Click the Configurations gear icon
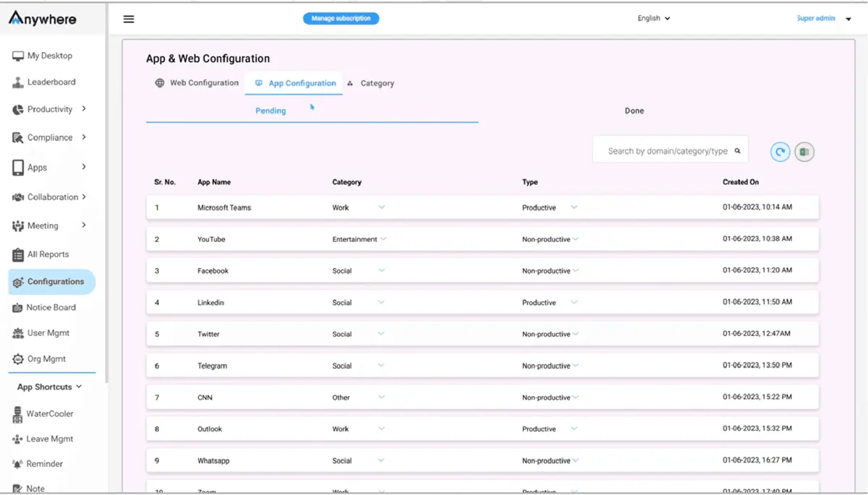Image resolution: width=868 pixels, height=495 pixels. (x=18, y=282)
